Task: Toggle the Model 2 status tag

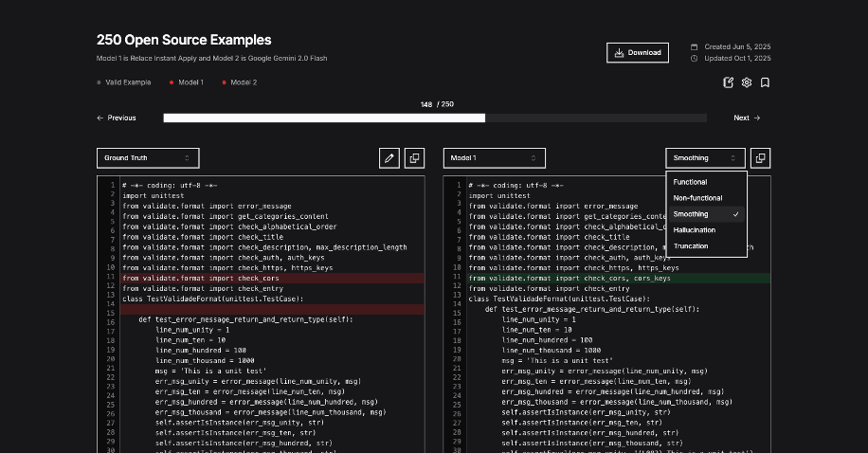Action: pos(240,82)
